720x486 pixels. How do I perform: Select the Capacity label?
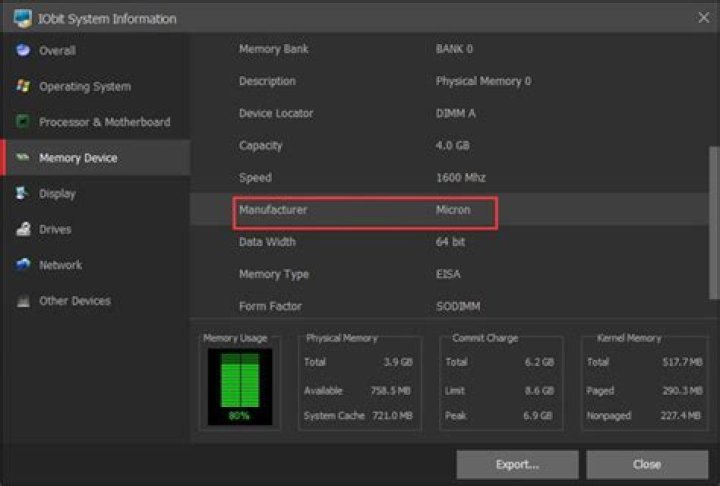click(x=260, y=146)
